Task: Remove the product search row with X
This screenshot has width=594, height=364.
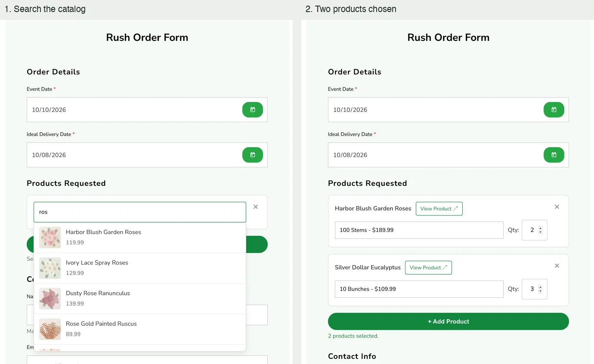Action: point(256,207)
